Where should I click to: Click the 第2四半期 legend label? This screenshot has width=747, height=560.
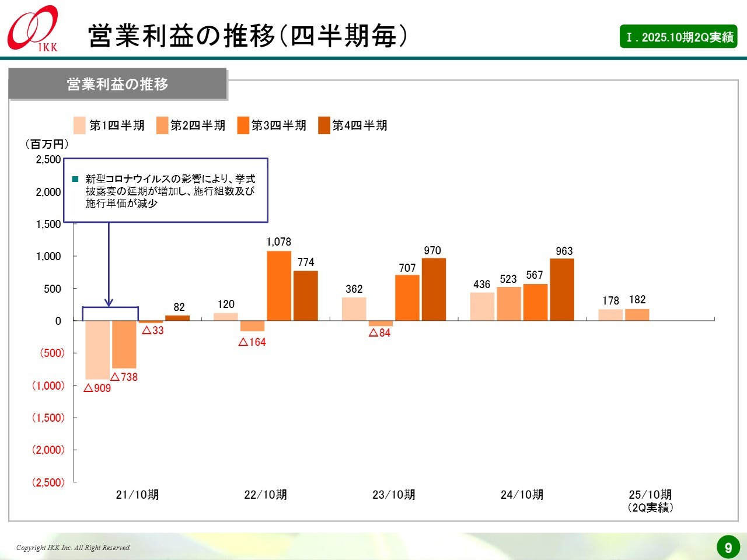(x=198, y=125)
